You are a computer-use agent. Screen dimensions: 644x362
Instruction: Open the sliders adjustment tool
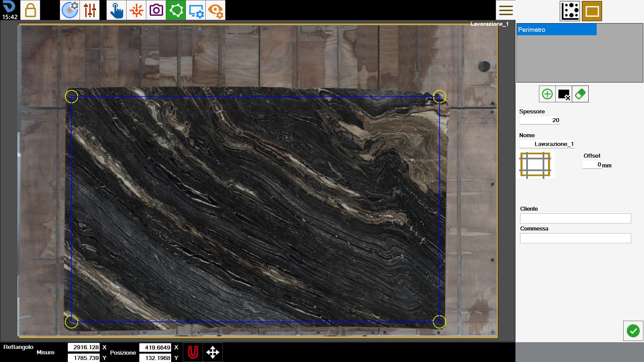90,10
